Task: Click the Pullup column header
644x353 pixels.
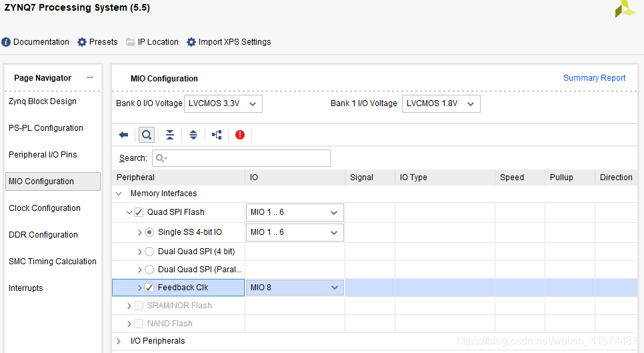Action: pyautogui.click(x=570, y=178)
